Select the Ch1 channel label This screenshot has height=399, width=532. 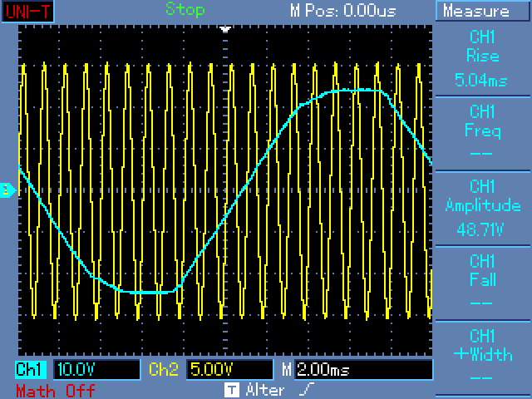pos(30,369)
